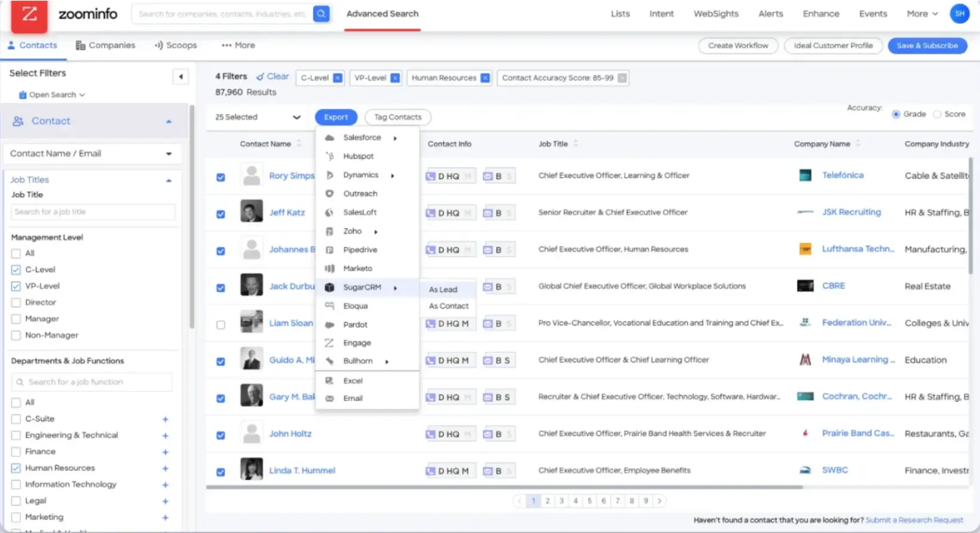Select Marketo export option
This screenshot has width=980, height=533.
pos(367,269)
